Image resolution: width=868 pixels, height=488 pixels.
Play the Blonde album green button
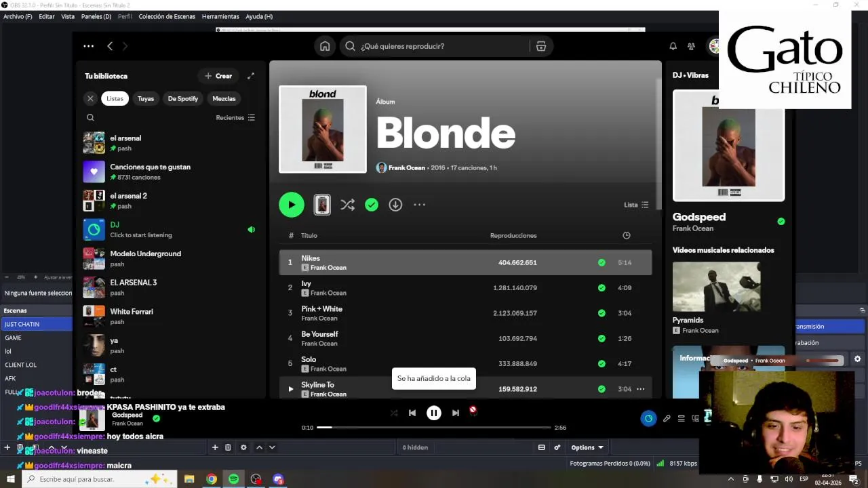[x=292, y=205]
